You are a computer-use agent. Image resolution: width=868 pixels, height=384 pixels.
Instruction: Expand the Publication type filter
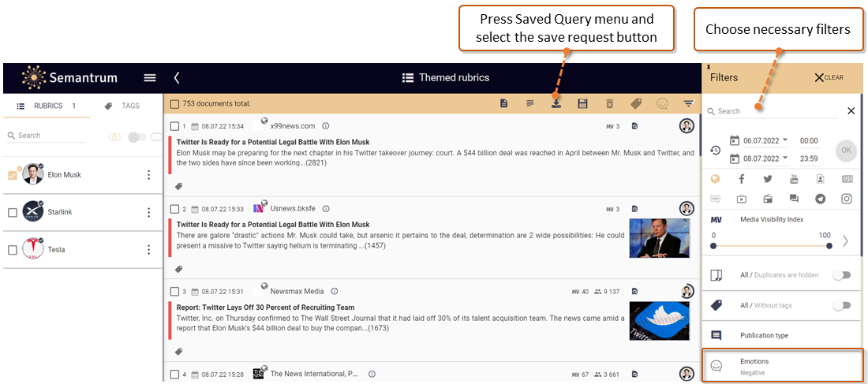781,335
